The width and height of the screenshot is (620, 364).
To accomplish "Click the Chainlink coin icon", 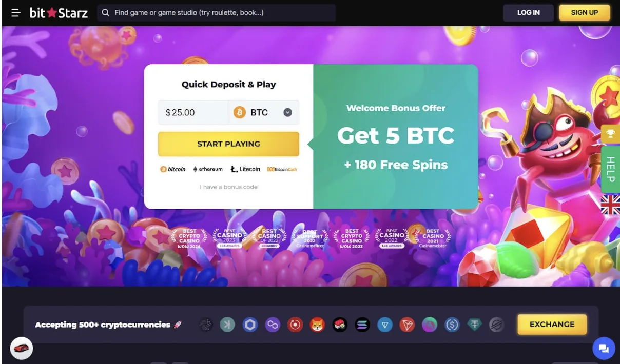I will click(x=250, y=325).
